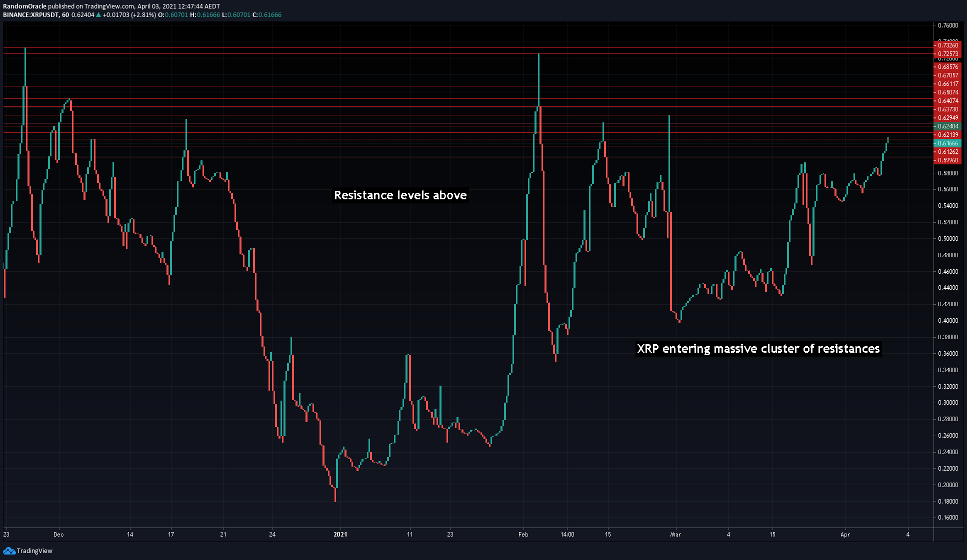Select the BINANCE:XRPUSDT symbol label
Screen dimensions: 967x560
pos(31,15)
